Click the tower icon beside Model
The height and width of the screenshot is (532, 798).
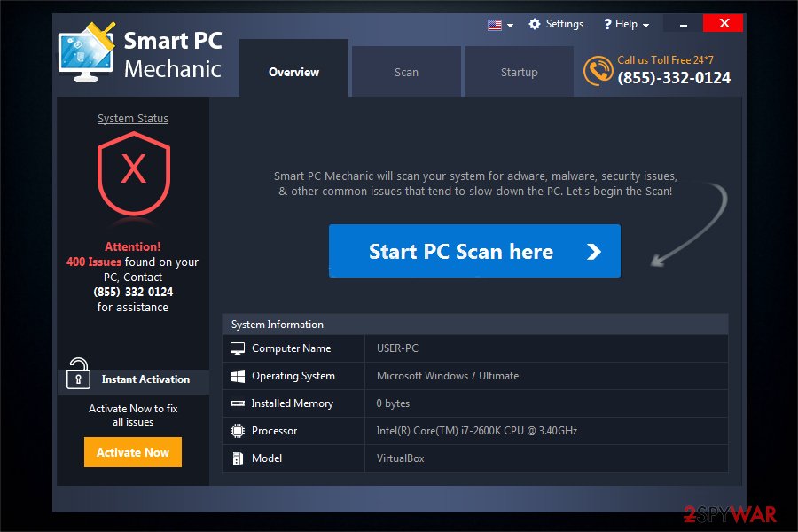click(237, 458)
